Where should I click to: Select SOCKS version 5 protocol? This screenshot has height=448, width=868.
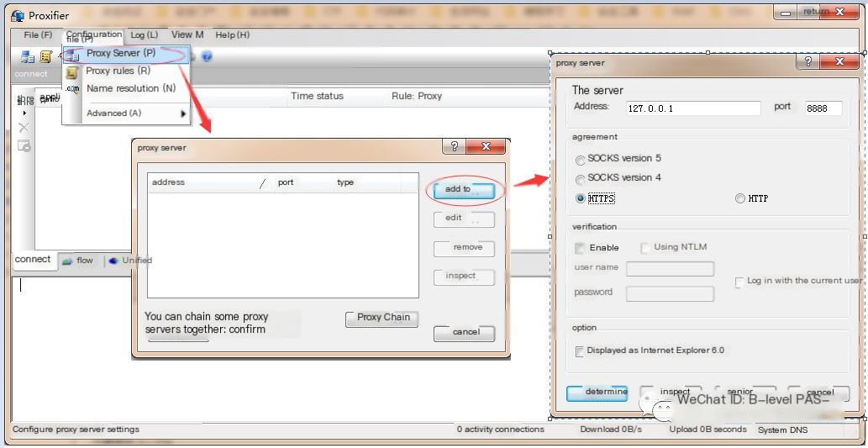580,160
